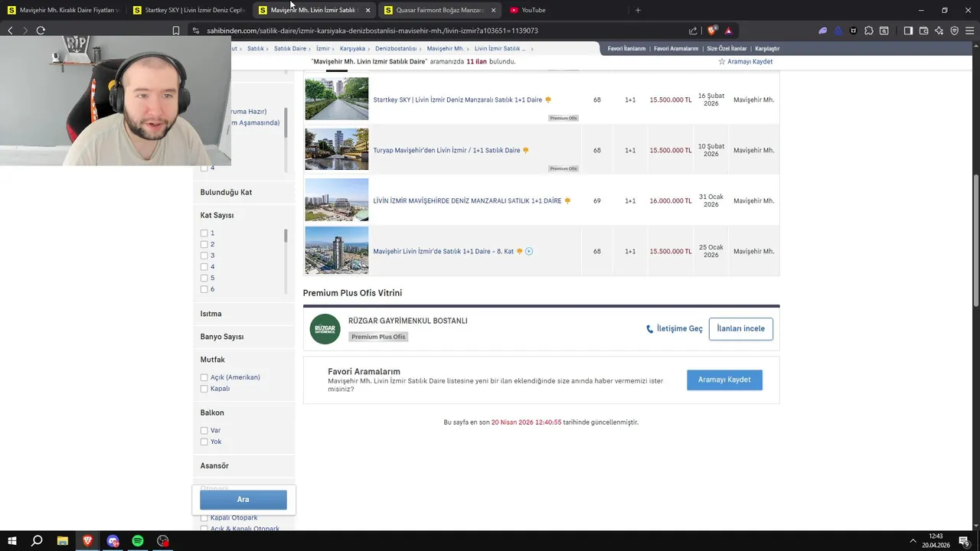
Task: Toggle the browser sidebar panel icon
Action: coord(908,31)
